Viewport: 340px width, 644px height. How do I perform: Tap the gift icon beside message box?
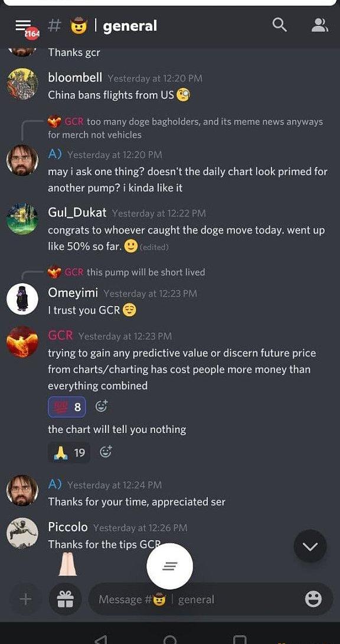coord(65,599)
